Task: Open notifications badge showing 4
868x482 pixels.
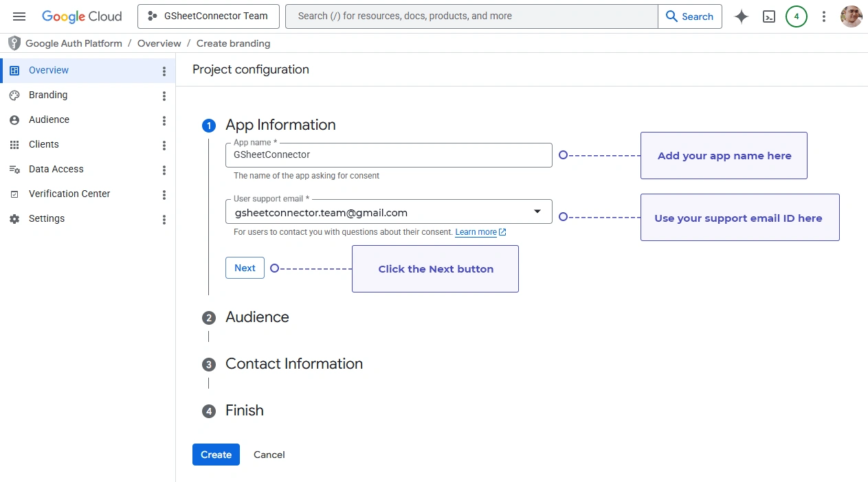Action: tap(797, 16)
